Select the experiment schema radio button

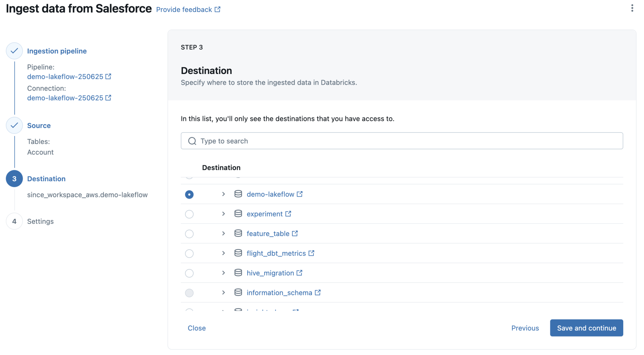click(189, 214)
